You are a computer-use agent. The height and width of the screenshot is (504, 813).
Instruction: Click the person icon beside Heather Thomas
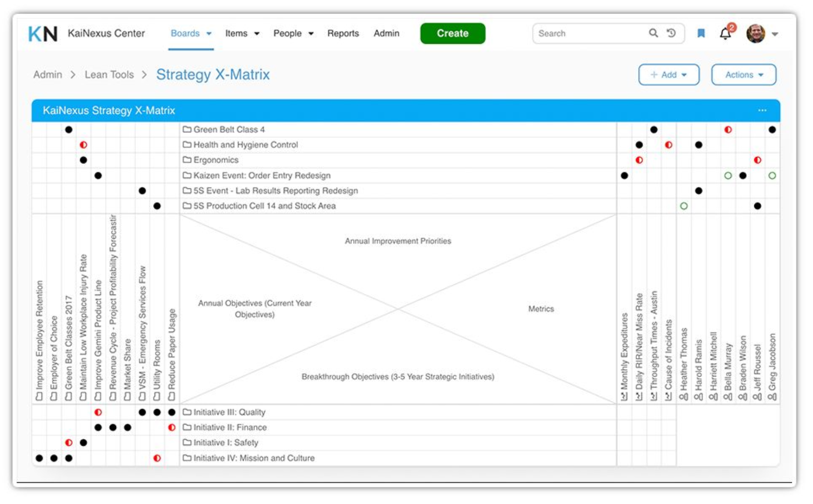(684, 396)
